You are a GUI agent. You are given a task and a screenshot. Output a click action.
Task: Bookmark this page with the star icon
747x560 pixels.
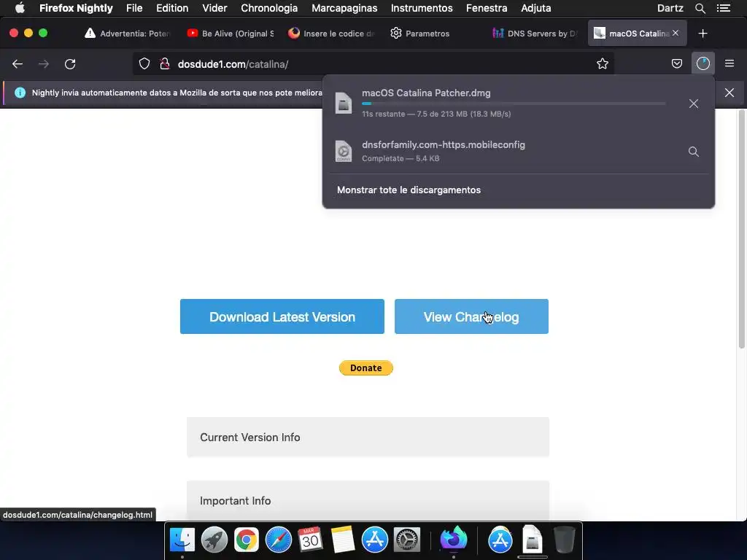602,64
